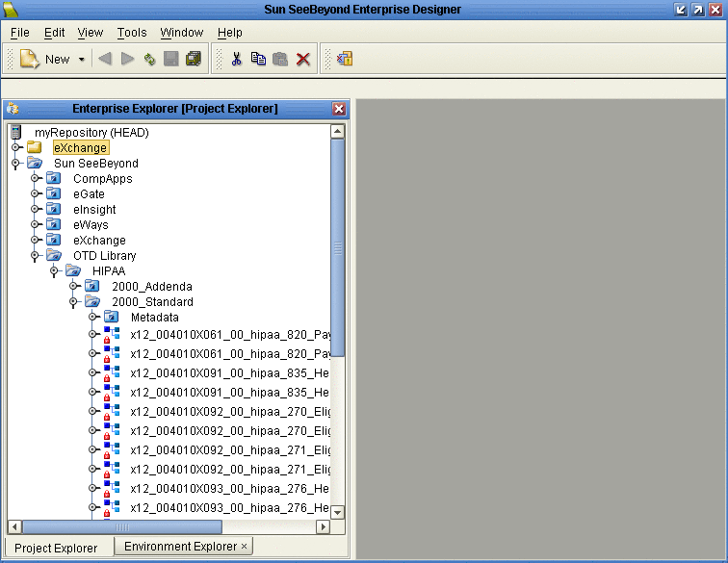Click the New toolbar button label
Image resolution: width=728 pixels, height=563 pixels.
[57, 60]
